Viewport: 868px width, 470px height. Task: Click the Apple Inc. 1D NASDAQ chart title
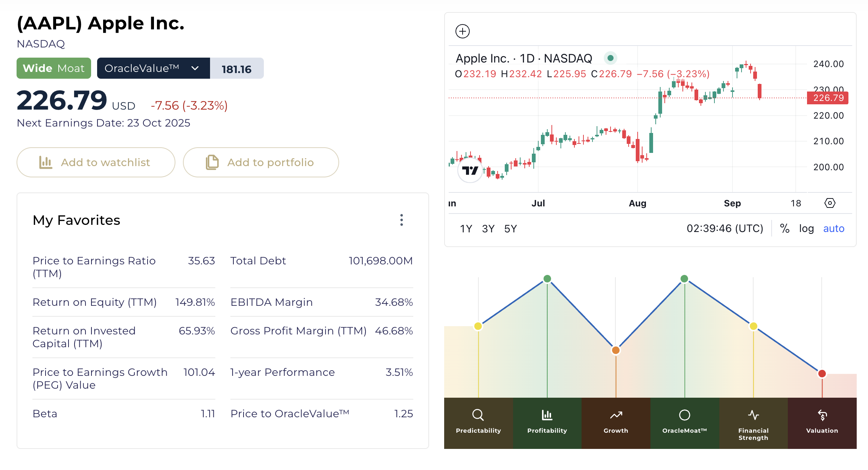[x=524, y=58]
